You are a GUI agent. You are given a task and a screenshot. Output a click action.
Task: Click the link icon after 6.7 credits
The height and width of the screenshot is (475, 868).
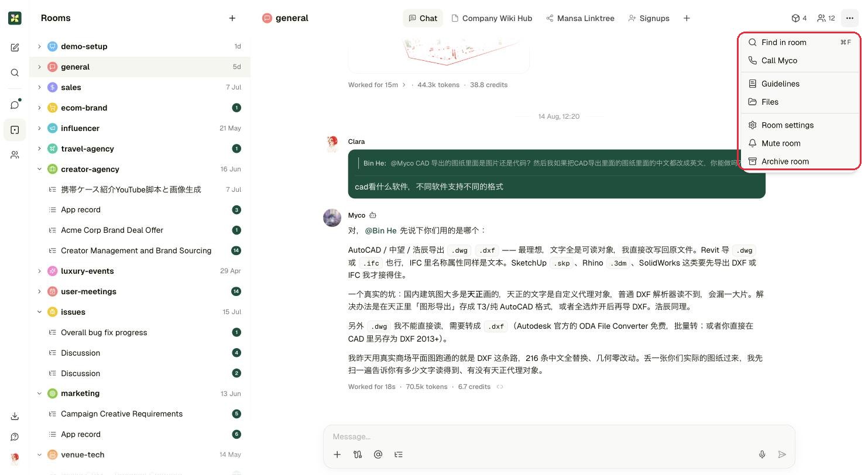point(500,387)
